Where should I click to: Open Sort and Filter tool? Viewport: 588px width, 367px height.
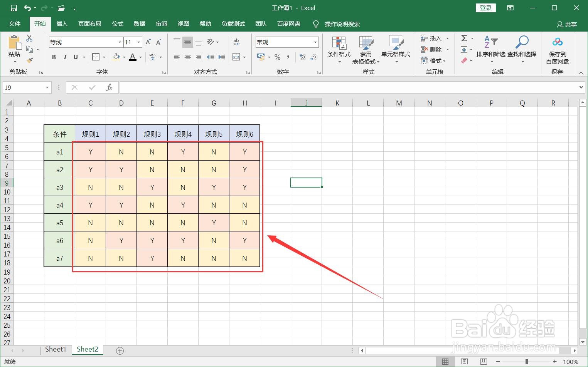pyautogui.click(x=491, y=49)
